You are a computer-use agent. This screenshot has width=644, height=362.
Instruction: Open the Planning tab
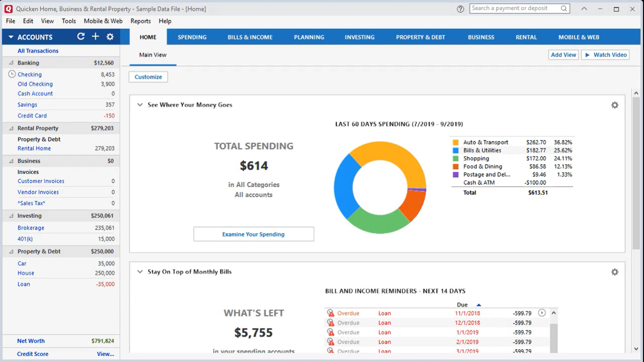[x=309, y=37]
